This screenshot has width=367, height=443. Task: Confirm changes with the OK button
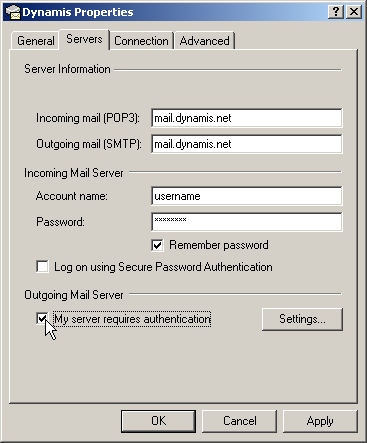[158, 421]
